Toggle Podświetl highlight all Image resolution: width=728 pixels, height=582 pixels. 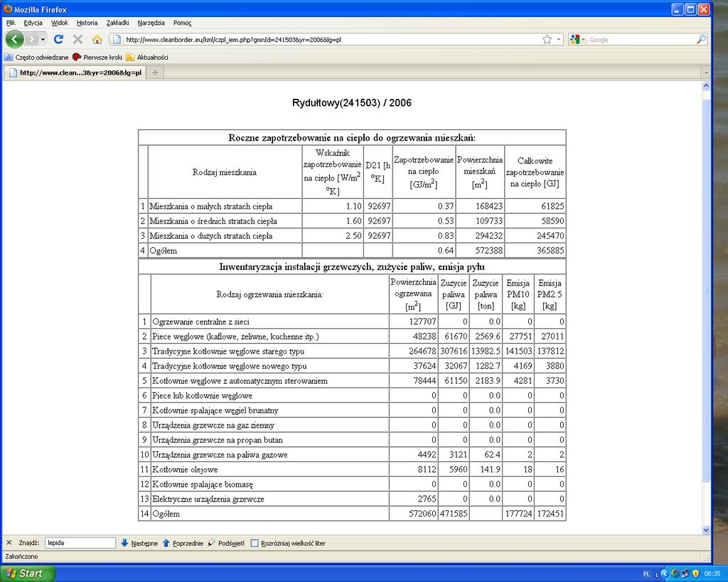[x=226, y=543]
